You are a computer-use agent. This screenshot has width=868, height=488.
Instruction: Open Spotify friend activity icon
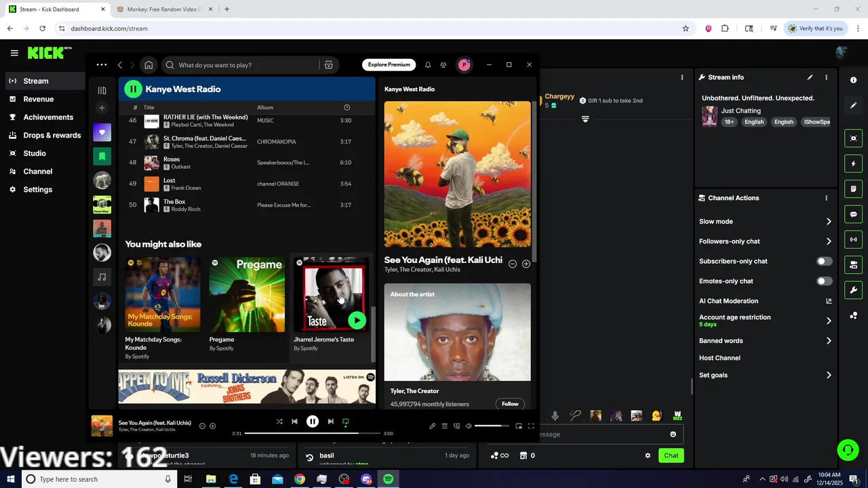443,65
